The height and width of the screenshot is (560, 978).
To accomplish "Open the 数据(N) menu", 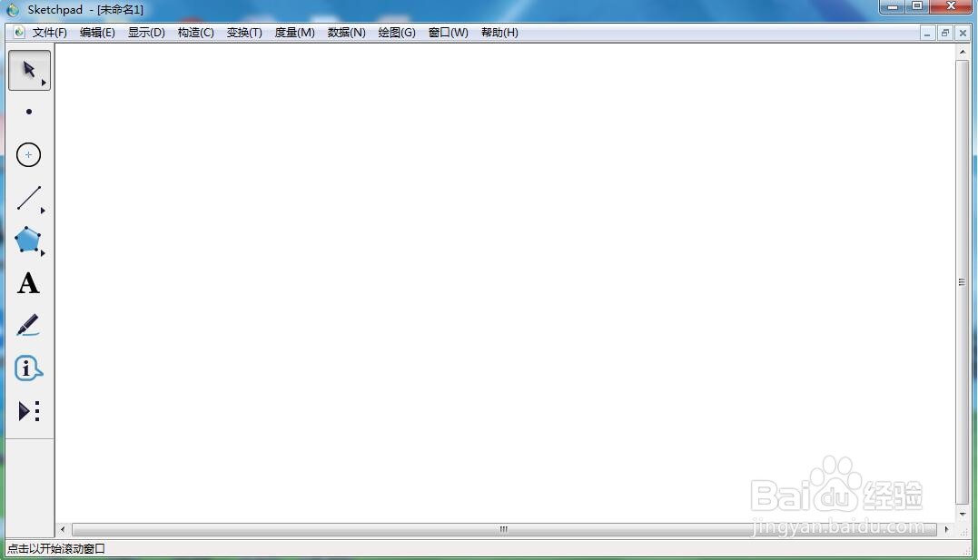I will (x=347, y=33).
